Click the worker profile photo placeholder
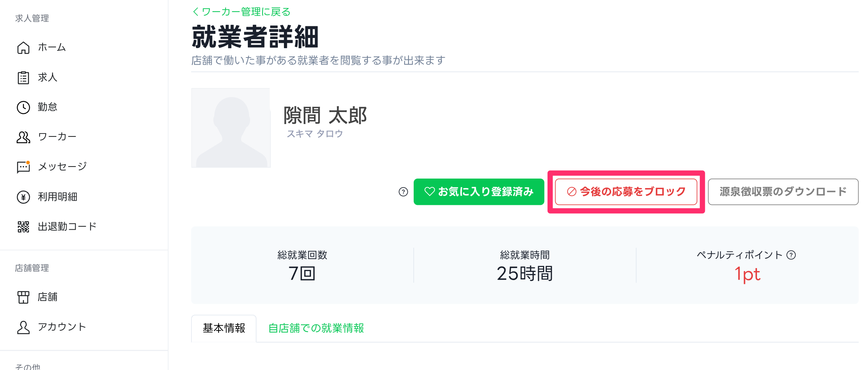This screenshot has height=370, width=868. point(231,128)
